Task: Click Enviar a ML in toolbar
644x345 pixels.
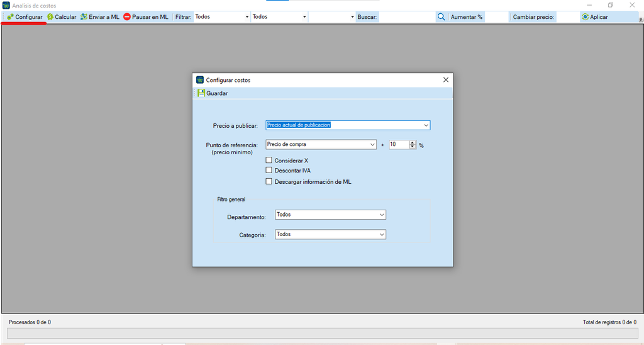Action: pyautogui.click(x=100, y=17)
